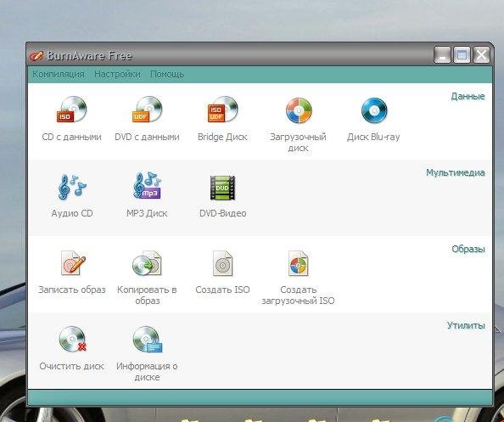Open the Загрузочный диск icon
The height and width of the screenshot is (422, 504).
(299, 110)
